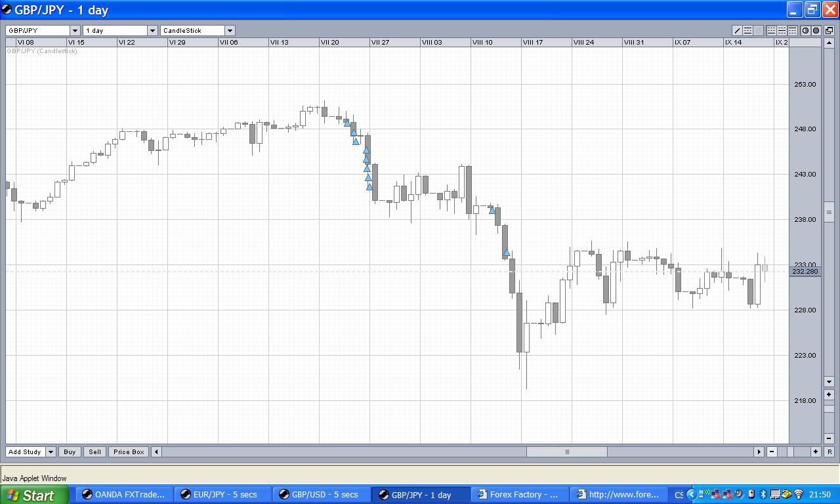Toggle the first grid line style button
Viewport: 840px width, 504px height.
pyautogui.click(x=772, y=30)
